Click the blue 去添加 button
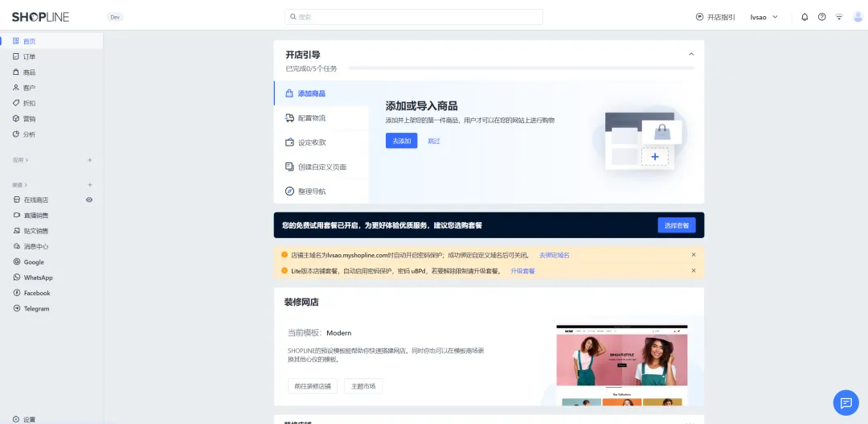868x424 pixels. (x=401, y=141)
